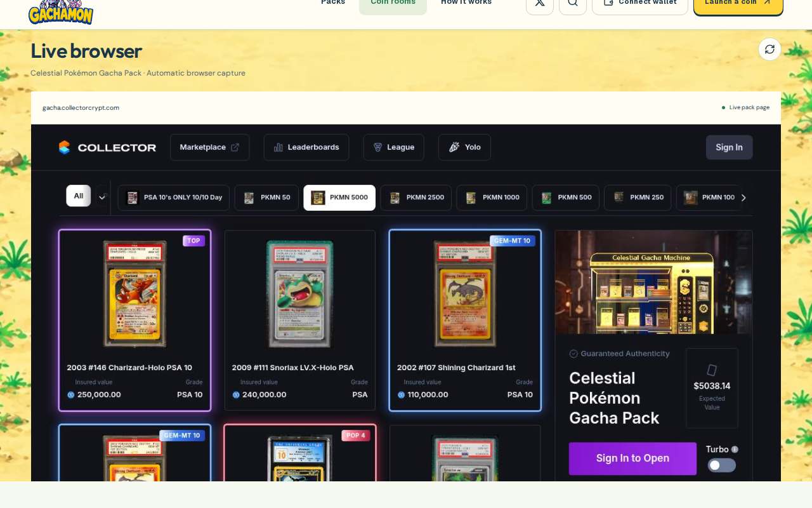
Task: Click the 250,000.00 insured value
Action: point(99,395)
